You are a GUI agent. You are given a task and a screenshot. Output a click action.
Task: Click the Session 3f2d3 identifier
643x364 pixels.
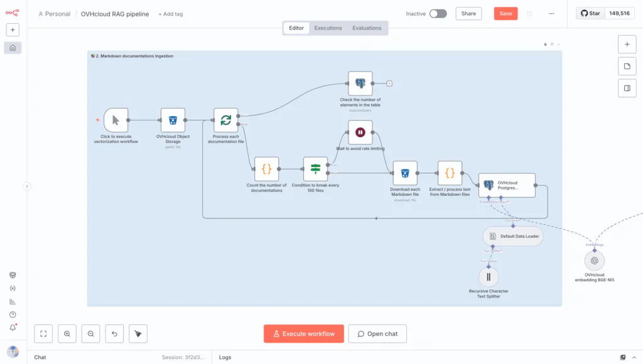coord(183,358)
